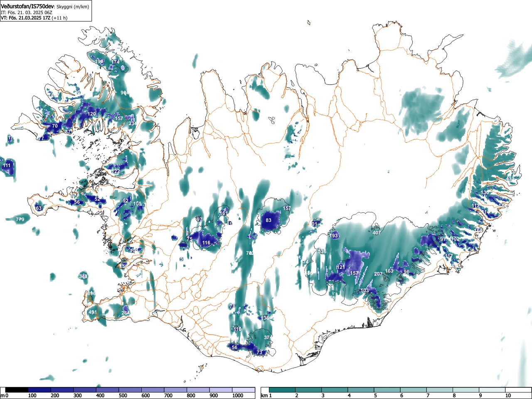Click the 122 visibility value

[x=116, y=171]
